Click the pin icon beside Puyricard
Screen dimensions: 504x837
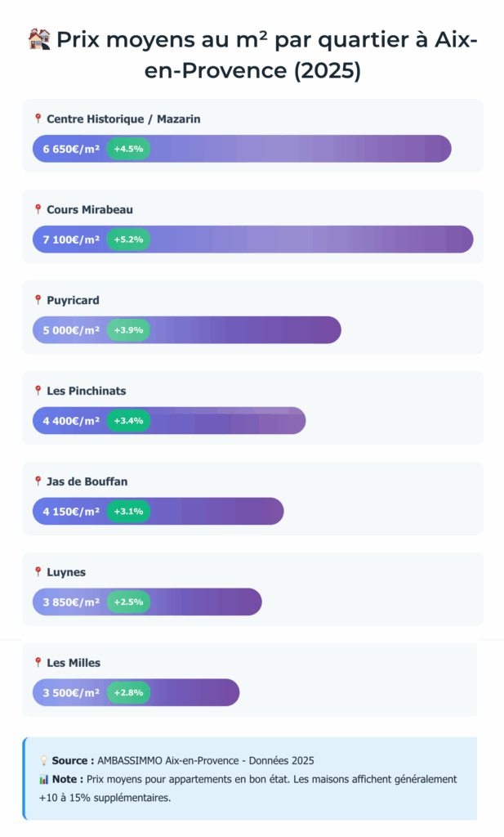tap(38, 300)
